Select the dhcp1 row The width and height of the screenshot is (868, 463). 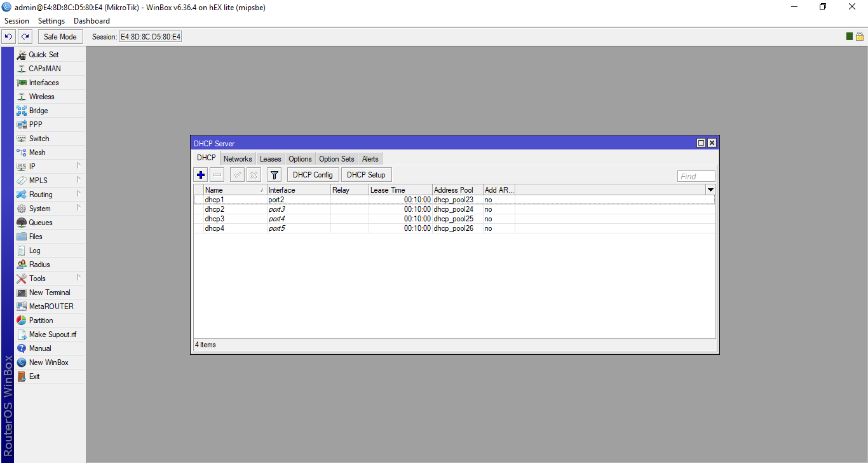tap(454, 200)
